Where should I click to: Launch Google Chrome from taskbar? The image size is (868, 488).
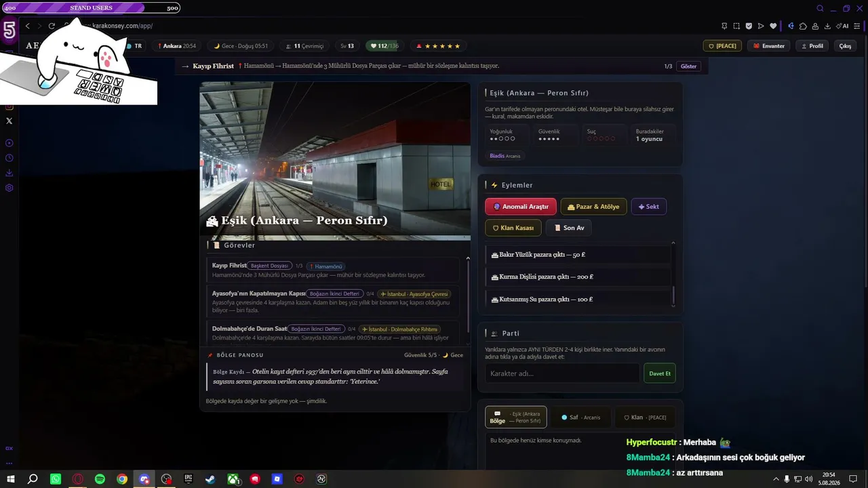coord(122,479)
